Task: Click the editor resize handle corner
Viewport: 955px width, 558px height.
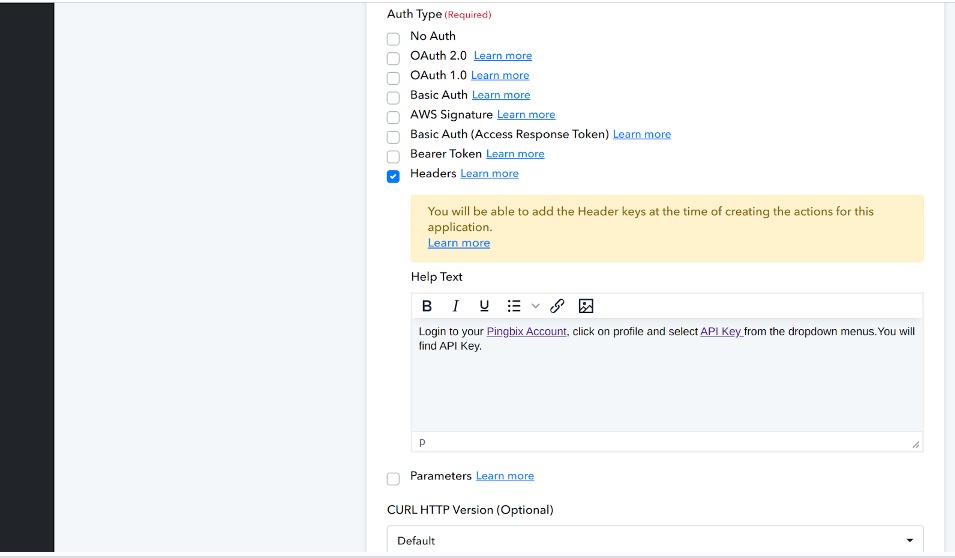Action: click(x=915, y=444)
